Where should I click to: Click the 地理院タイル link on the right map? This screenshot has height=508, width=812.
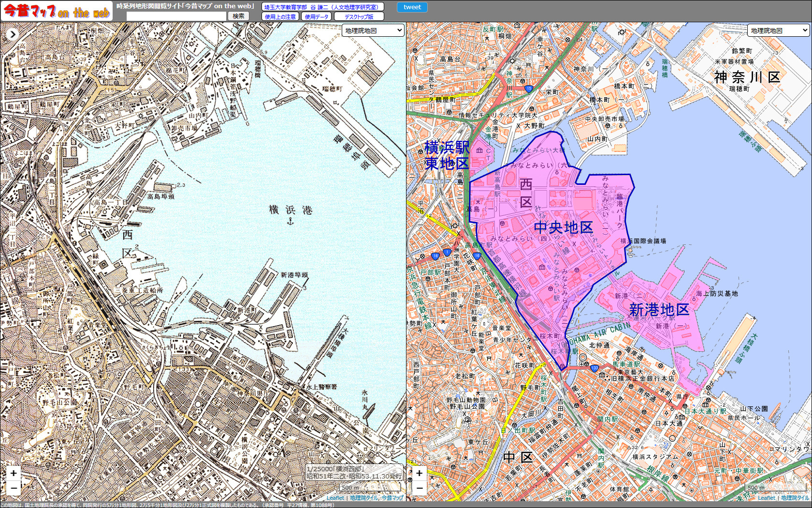pyautogui.click(x=795, y=498)
